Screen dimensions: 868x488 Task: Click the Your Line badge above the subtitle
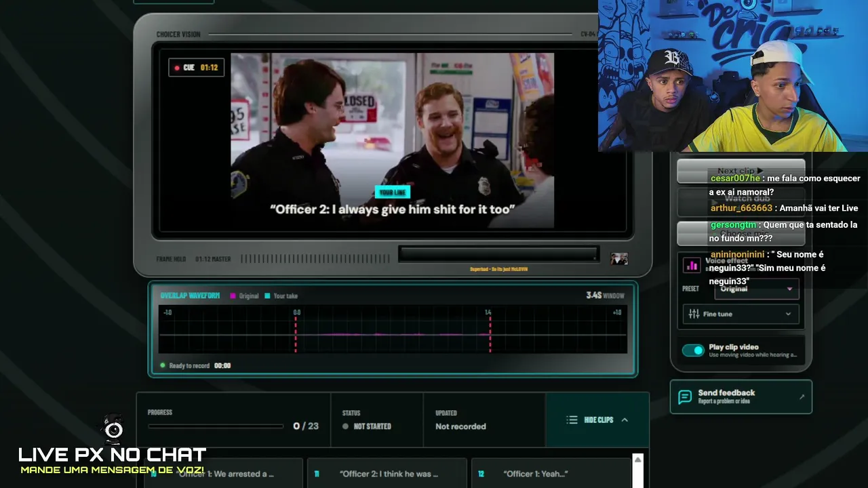(393, 192)
